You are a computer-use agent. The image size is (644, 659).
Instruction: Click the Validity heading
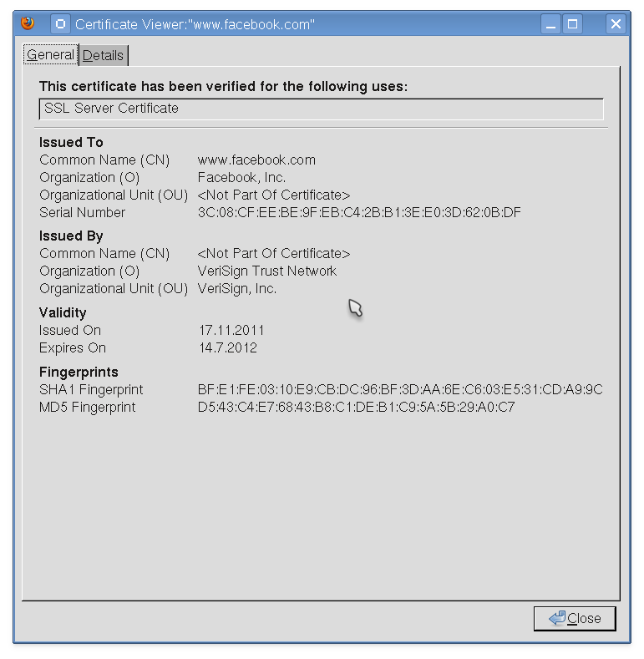(x=63, y=312)
